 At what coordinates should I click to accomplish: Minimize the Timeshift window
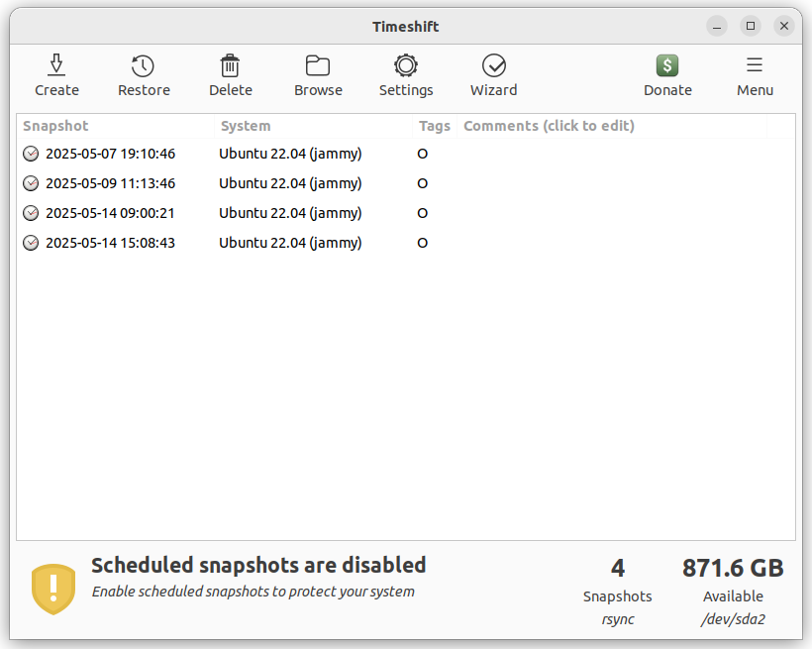tap(717, 26)
